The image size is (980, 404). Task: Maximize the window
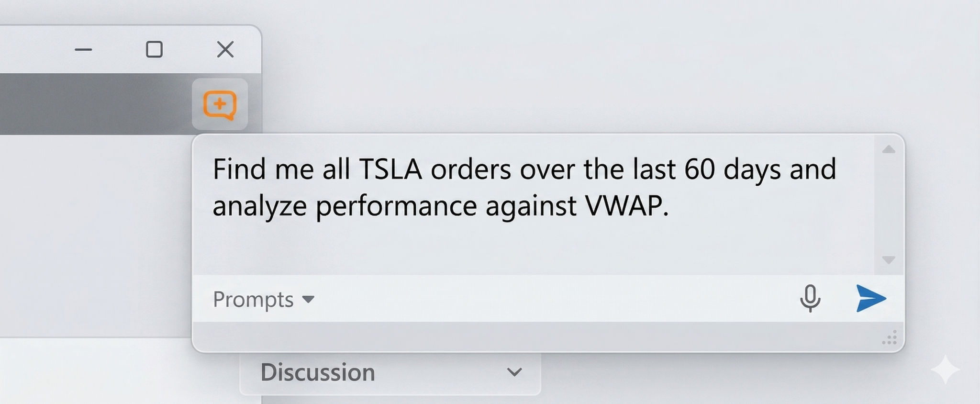point(154,49)
